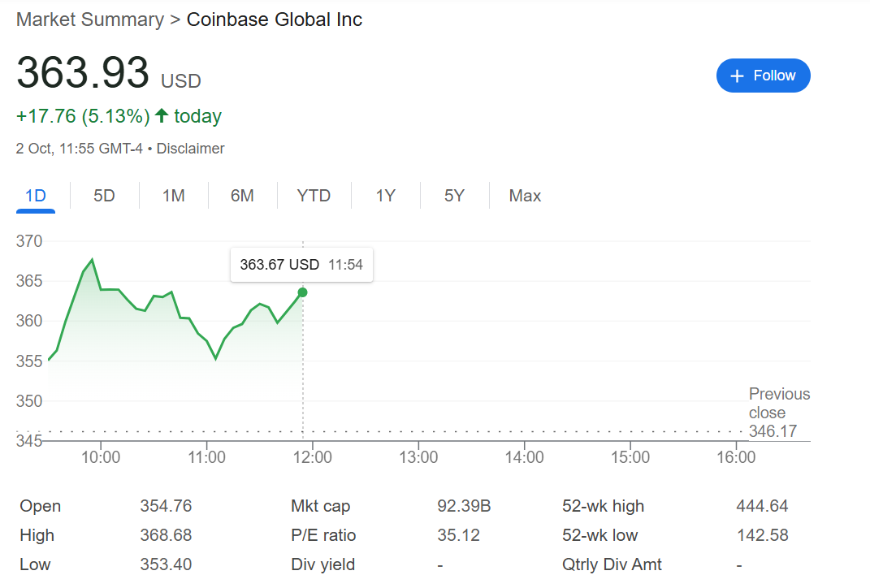870x588 pixels.
Task: Click the 13:00 time axis label
Action: point(418,457)
